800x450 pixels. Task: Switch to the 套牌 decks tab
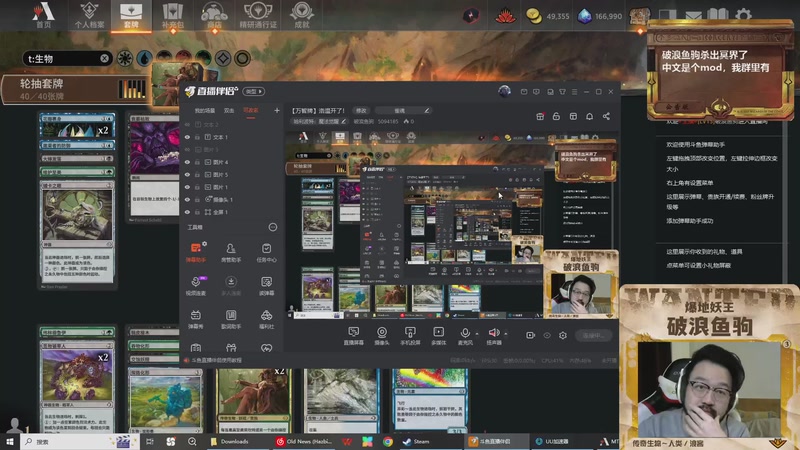[131, 15]
